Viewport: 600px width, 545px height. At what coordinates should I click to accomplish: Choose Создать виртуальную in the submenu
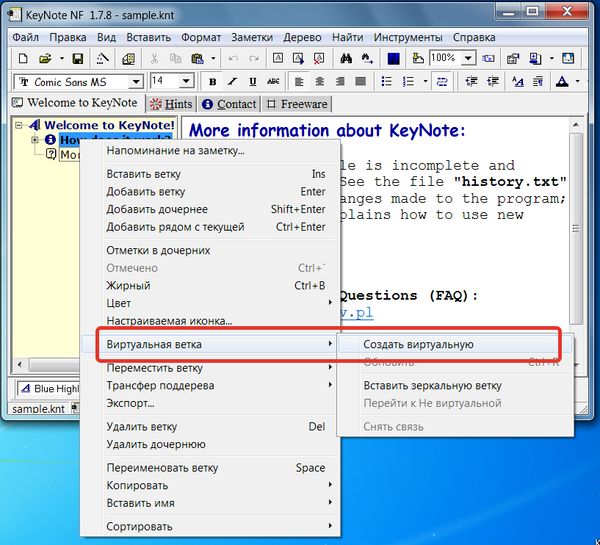pos(418,344)
